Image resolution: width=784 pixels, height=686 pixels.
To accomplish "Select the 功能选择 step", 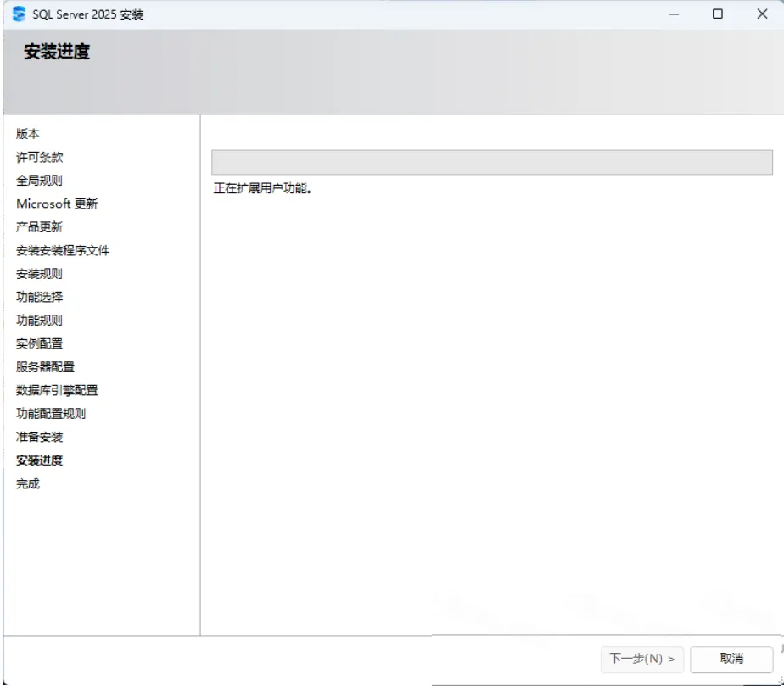I will click(x=40, y=297).
